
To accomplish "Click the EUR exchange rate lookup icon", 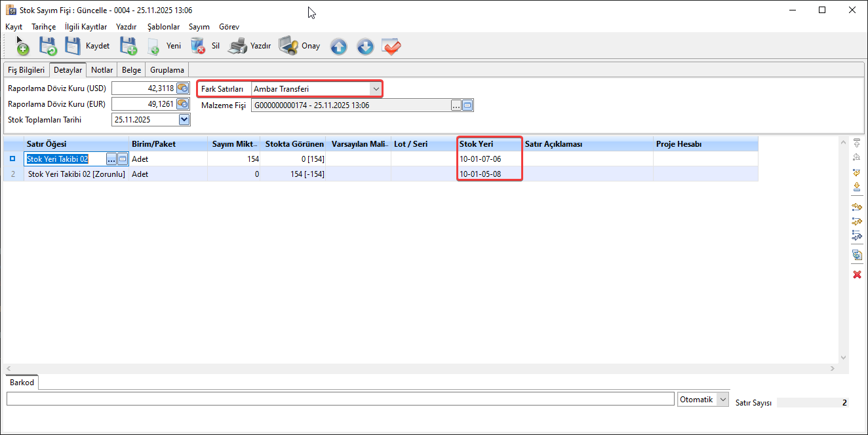I will (183, 104).
